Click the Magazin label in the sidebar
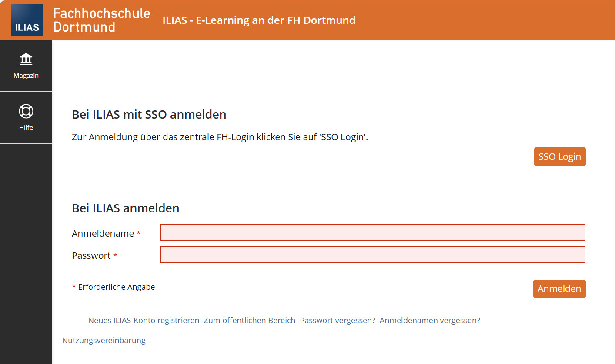Viewport: 615px width, 364px height. pos(26,75)
